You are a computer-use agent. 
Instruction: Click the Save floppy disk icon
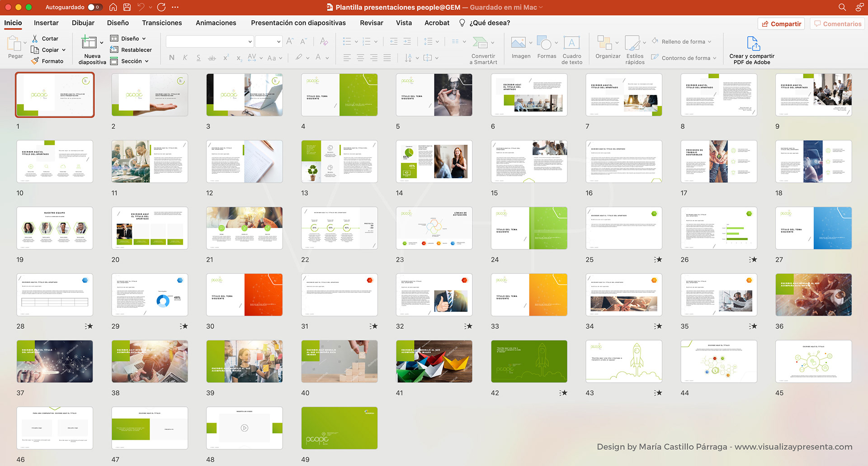tap(127, 7)
